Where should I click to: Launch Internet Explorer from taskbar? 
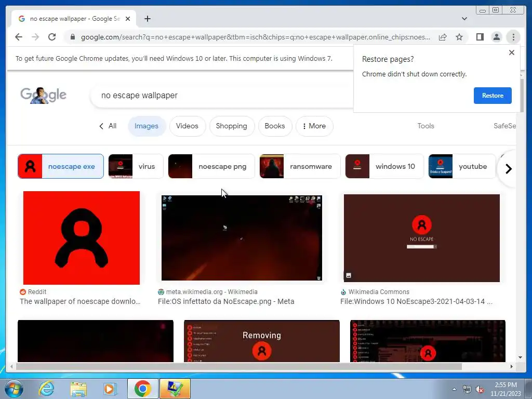point(46,389)
